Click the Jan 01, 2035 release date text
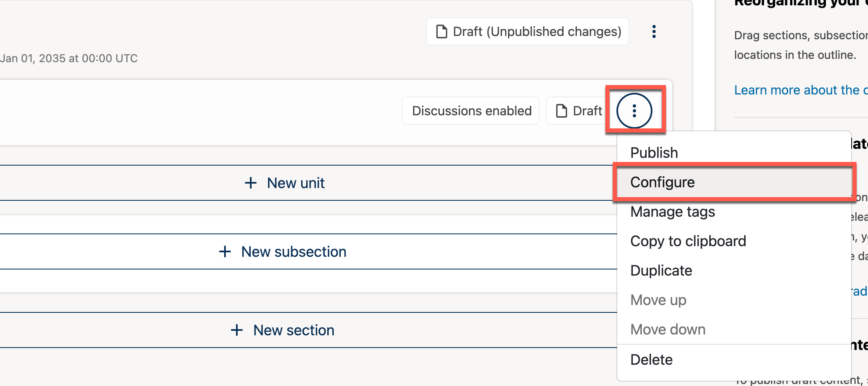 [69, 58]
